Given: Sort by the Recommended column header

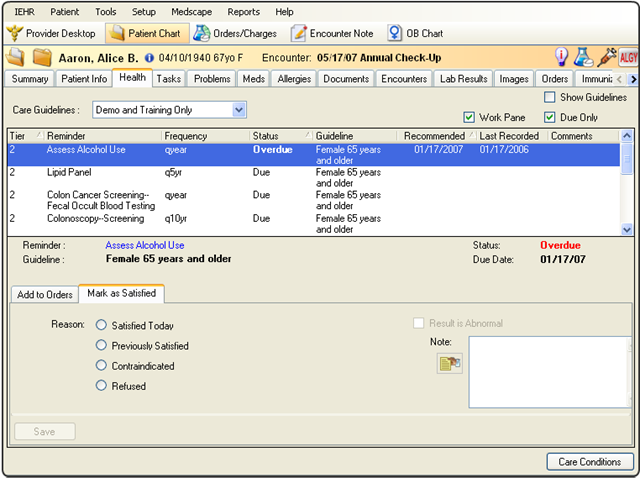Looking at the screenshot, I should pyautogui.click(x=437, y=136).
